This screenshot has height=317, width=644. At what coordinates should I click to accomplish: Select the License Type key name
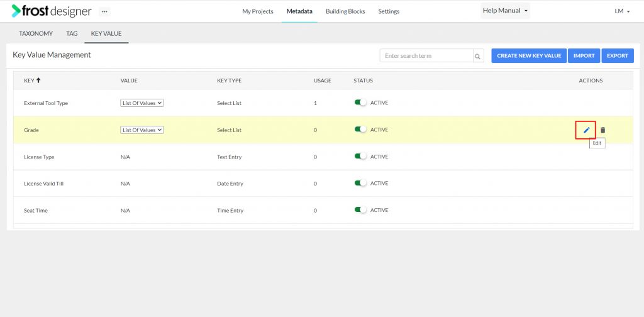click(39, 157)
